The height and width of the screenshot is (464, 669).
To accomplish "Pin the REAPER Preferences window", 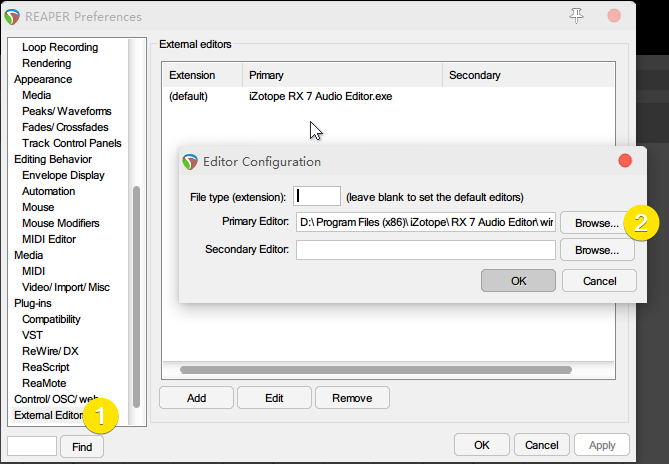I will 576,16.
